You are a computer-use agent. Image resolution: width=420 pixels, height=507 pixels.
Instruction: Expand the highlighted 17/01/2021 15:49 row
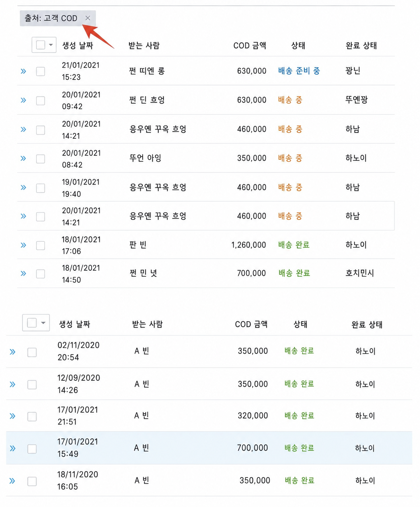point(13,448)
